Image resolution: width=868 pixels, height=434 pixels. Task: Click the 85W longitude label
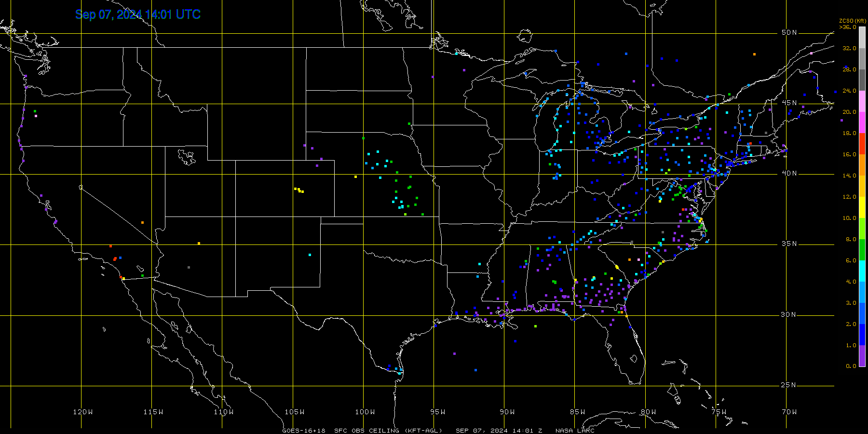(578, 412)
